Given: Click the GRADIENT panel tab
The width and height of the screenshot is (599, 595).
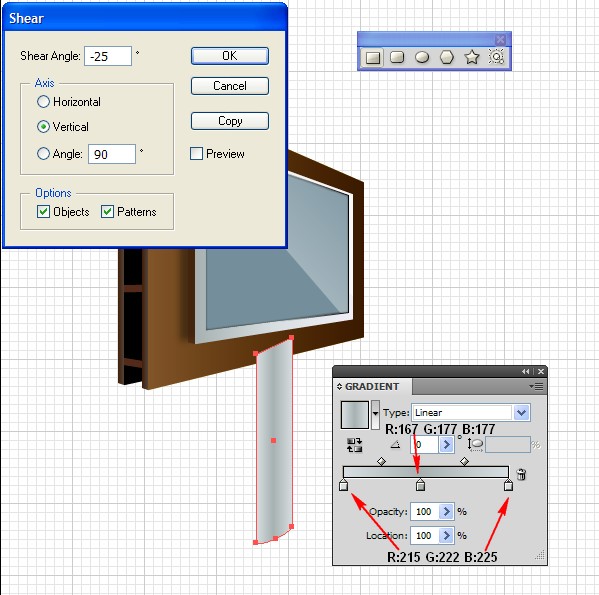Looking at the screenshot, I should (372, 386).
